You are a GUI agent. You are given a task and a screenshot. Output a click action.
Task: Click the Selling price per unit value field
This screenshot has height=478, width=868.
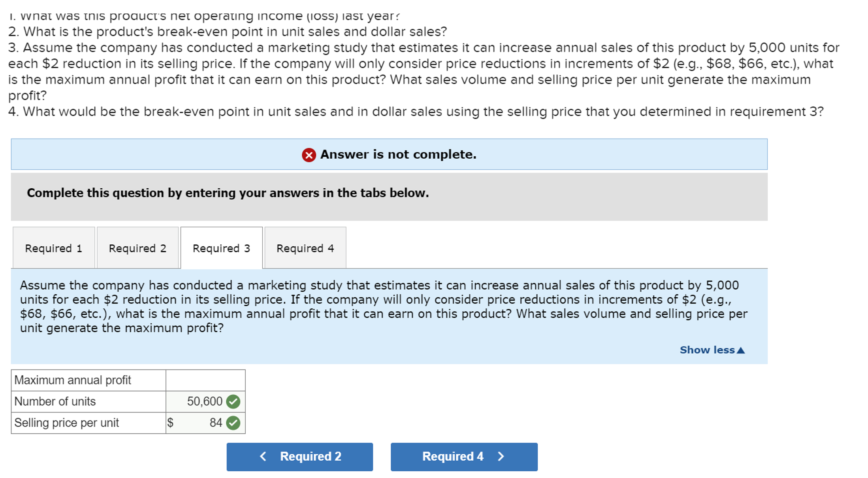tap(201, 422)
